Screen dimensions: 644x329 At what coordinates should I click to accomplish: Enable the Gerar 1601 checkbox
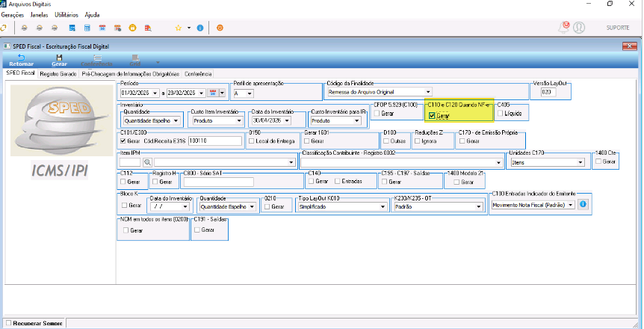(307, 141)
